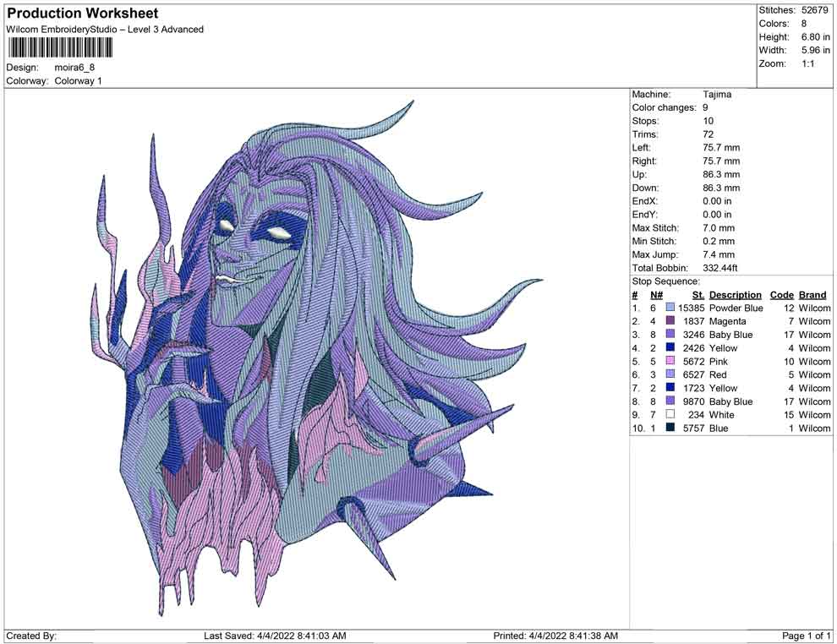Select the Magenta color swatch

coord(670,322)
